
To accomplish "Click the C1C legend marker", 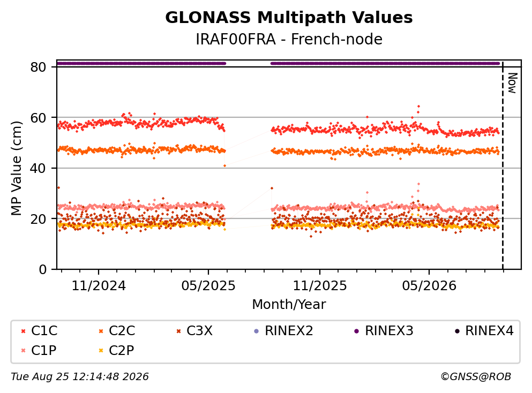I will [23, 331].
